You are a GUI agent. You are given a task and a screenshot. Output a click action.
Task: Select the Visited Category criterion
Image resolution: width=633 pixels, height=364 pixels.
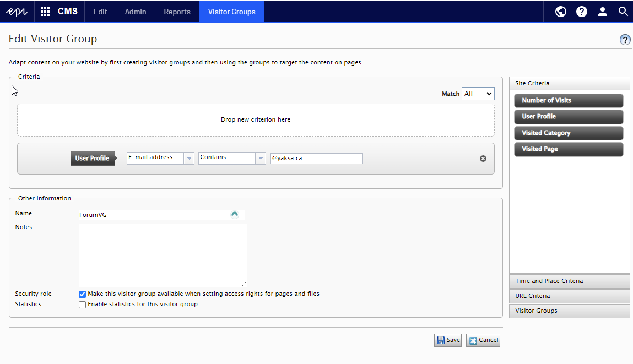(x=569, y=133)
